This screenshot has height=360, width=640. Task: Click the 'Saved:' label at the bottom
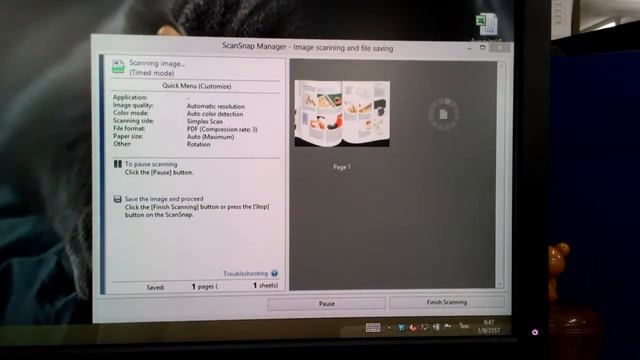[x=155, y=287]
